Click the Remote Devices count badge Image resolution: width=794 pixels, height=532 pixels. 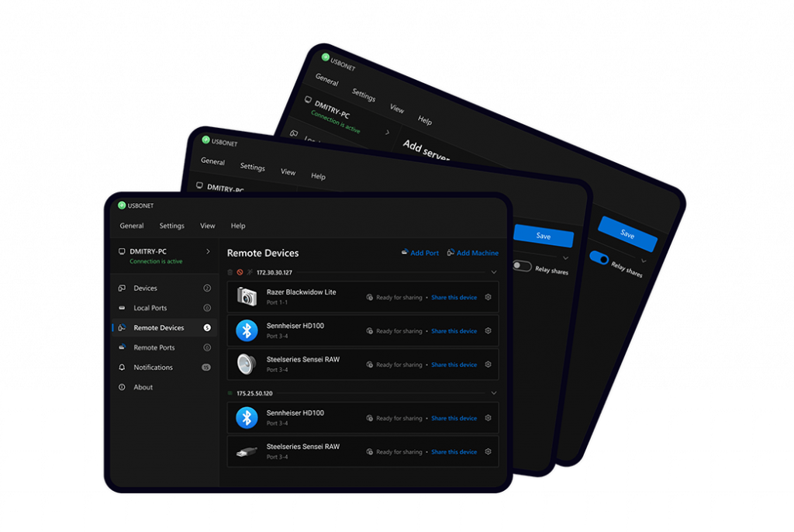pos(207,328)
